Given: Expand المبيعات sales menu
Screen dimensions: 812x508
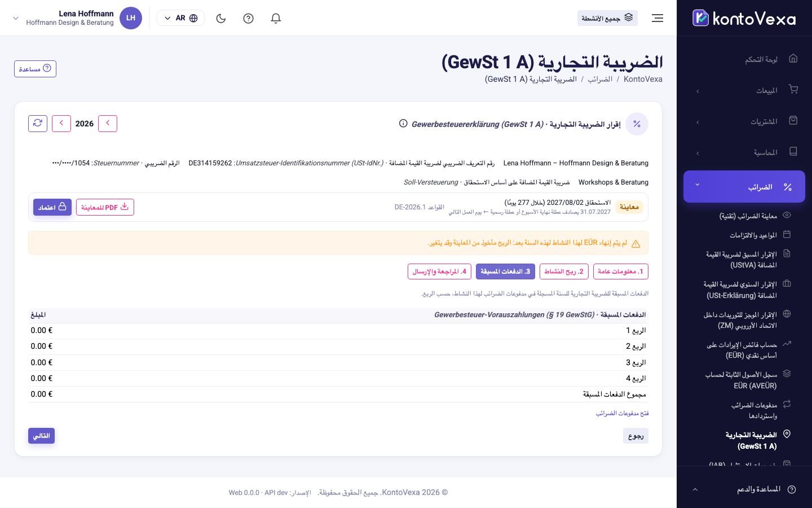Looking at the screenshot, I should tap(744, 90).
